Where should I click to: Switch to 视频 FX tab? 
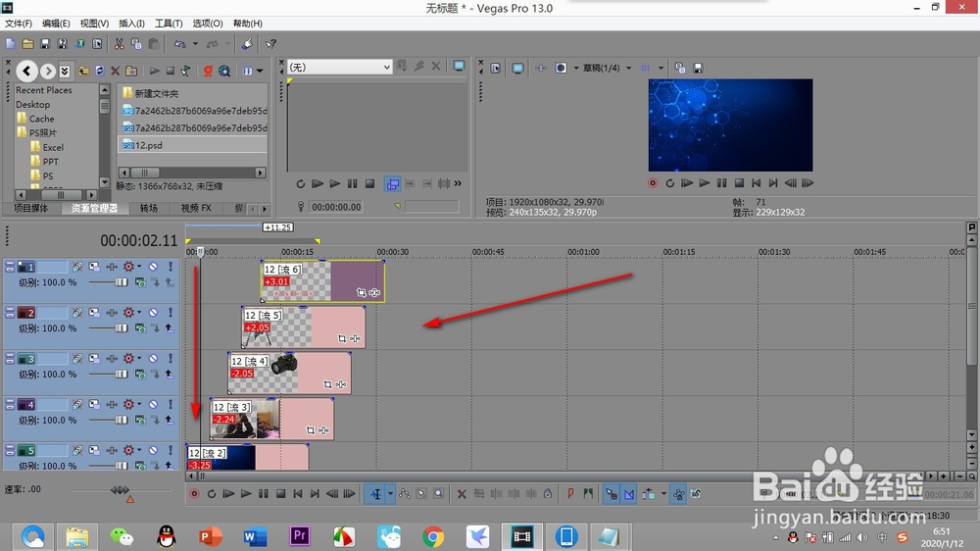196,208
